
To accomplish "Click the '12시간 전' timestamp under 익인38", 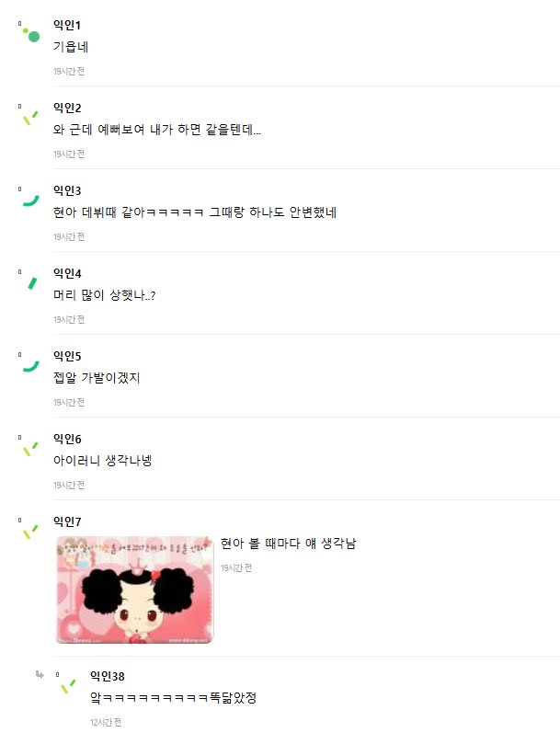I will click(x=106, y=722).
